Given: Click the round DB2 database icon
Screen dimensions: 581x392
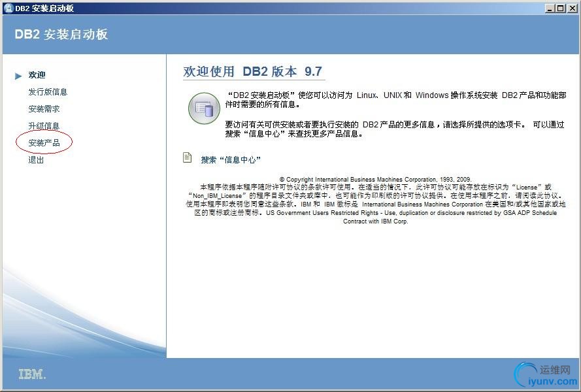Looking at the screenshot, I should (204, 108).
